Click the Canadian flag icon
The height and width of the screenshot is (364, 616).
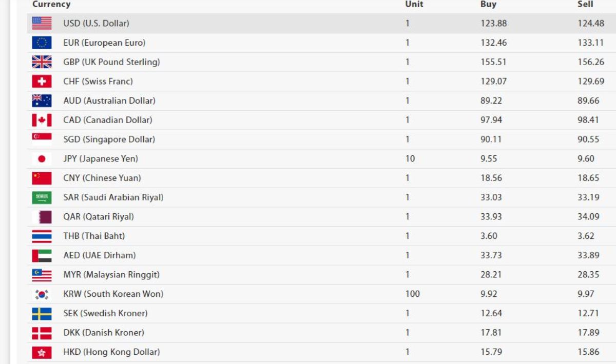[x=42, y=120]
